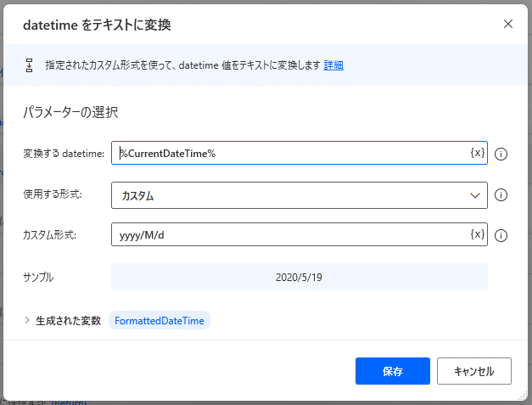Open variable picker {x} in 変換する datetime field
532x405 pixels.
coord(478,153)
